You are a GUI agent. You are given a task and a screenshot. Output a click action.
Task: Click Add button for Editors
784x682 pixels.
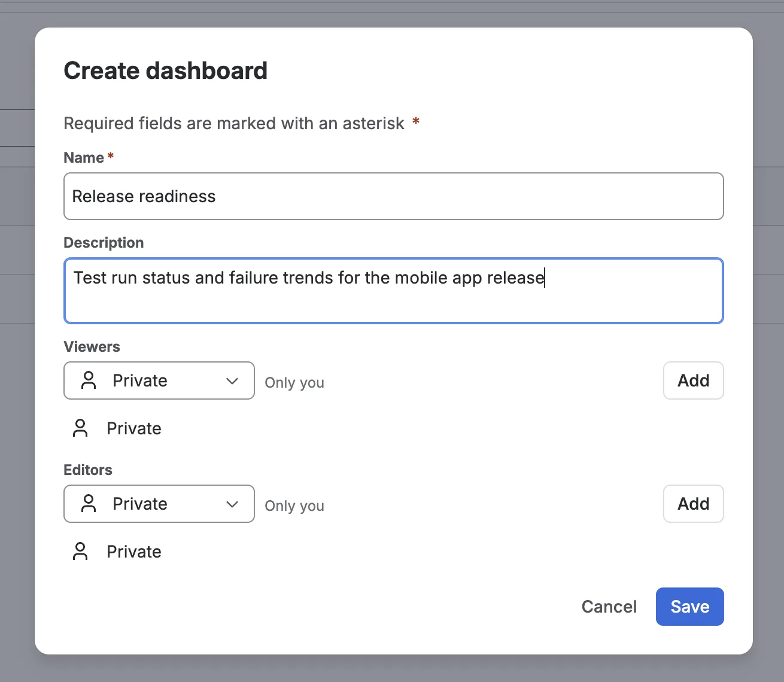tap(693, 504)
